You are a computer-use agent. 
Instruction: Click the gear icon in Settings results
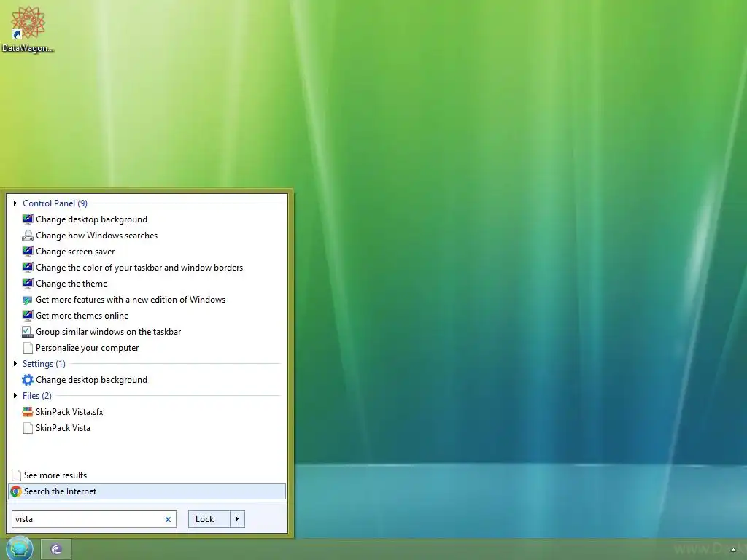tap(28, 380)
